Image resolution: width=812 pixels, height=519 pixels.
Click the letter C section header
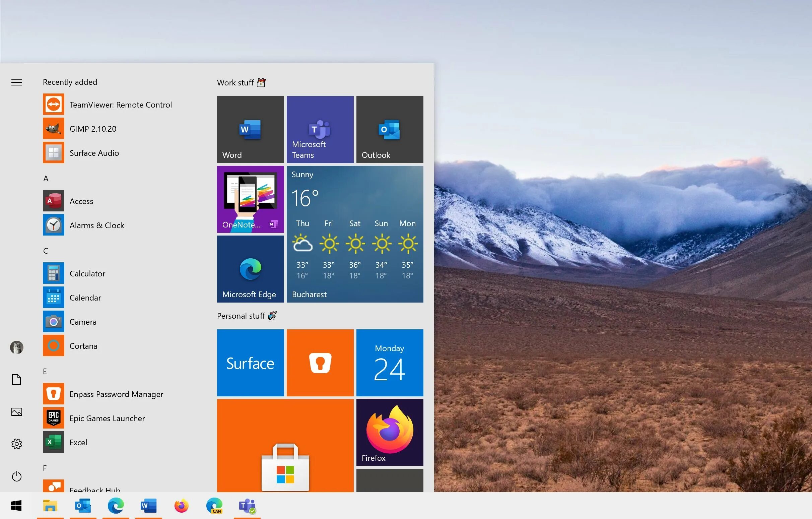(46, 251)
